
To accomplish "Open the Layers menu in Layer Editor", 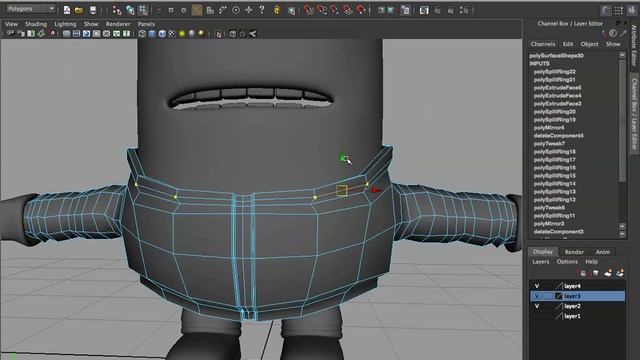I will [541, 262].
